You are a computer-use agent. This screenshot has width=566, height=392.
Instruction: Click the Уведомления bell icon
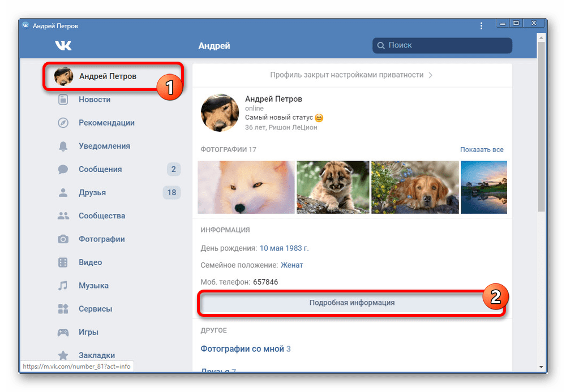click(x=63, y=146)
